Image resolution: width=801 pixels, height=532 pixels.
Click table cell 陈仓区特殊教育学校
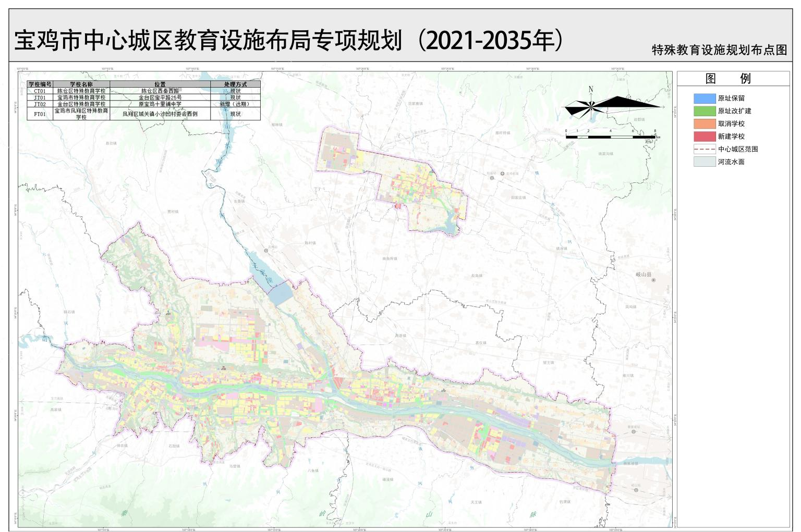click(x=81, y=91)
